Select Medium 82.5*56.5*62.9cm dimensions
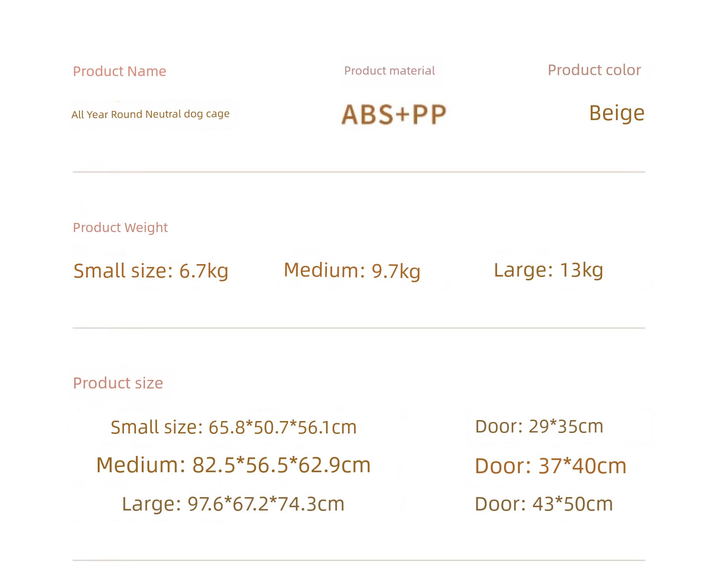The height and width of the screenshot is (588, 718). click(x=234, y=465)
